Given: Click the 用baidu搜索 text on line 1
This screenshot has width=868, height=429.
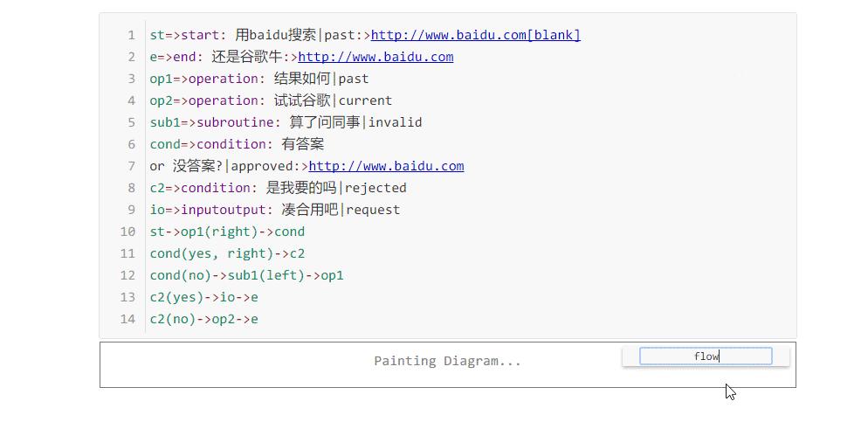Looking at the screenshot, I should tap(275, 36).
